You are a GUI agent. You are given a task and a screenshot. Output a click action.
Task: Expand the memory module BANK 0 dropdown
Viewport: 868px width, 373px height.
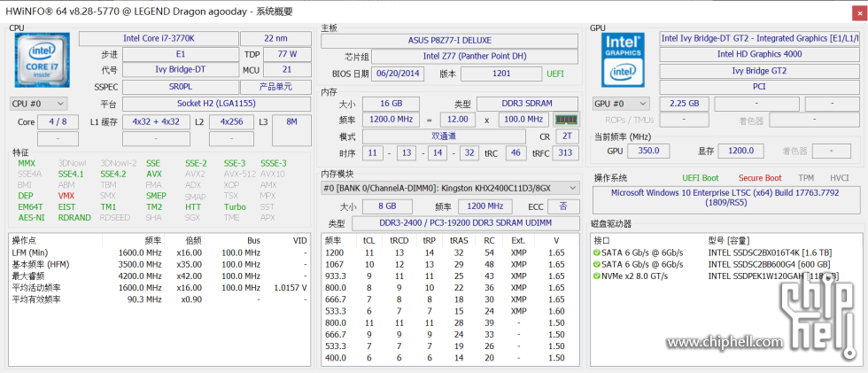pos(450,188)
